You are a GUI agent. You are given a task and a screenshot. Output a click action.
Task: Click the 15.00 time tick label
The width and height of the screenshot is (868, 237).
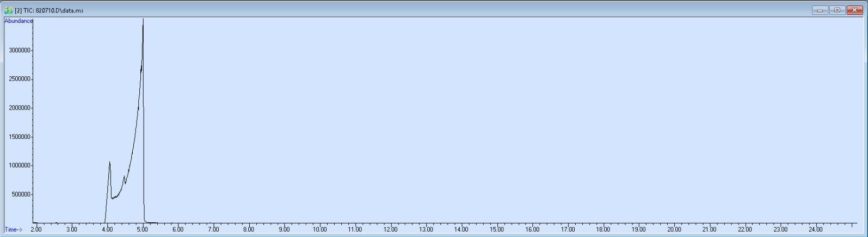point(497,229)
